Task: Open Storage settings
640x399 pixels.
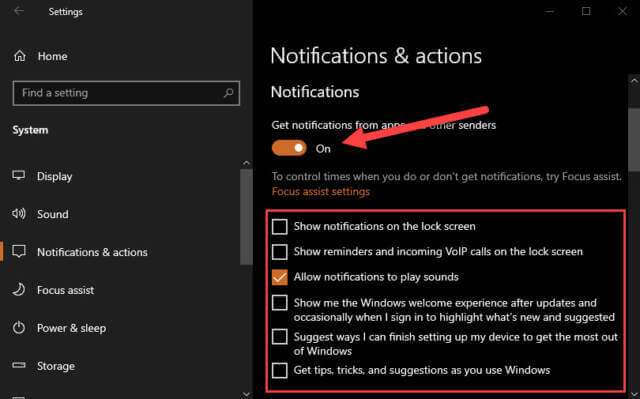Action: 56,366
